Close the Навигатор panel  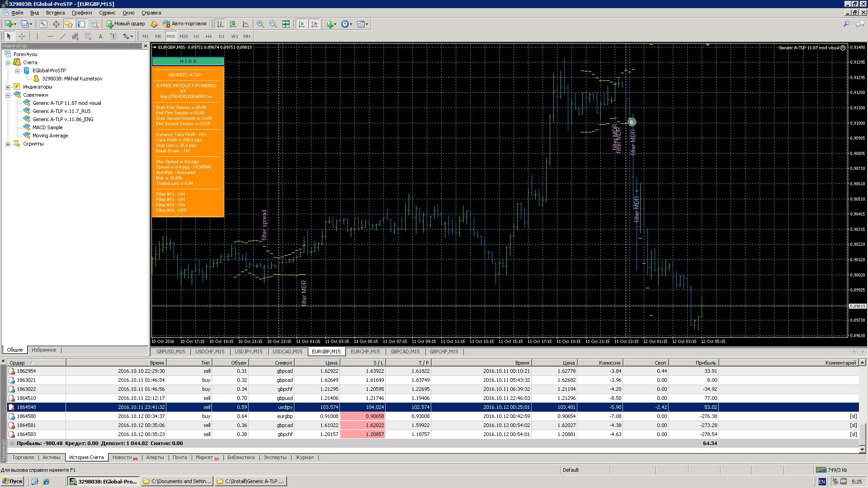coord(145,46)
